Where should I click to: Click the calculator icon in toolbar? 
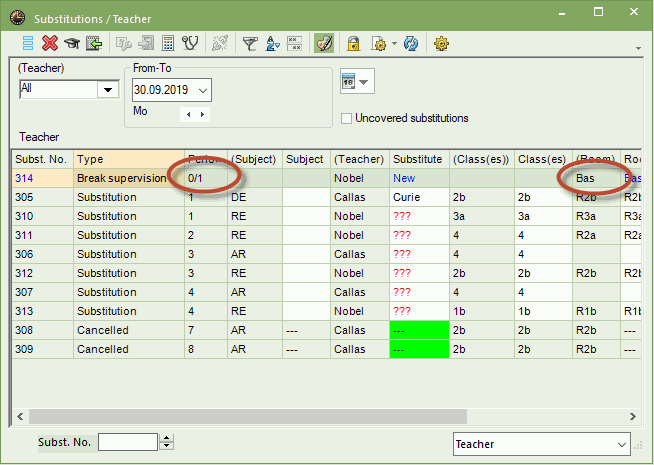click(168, 43)
